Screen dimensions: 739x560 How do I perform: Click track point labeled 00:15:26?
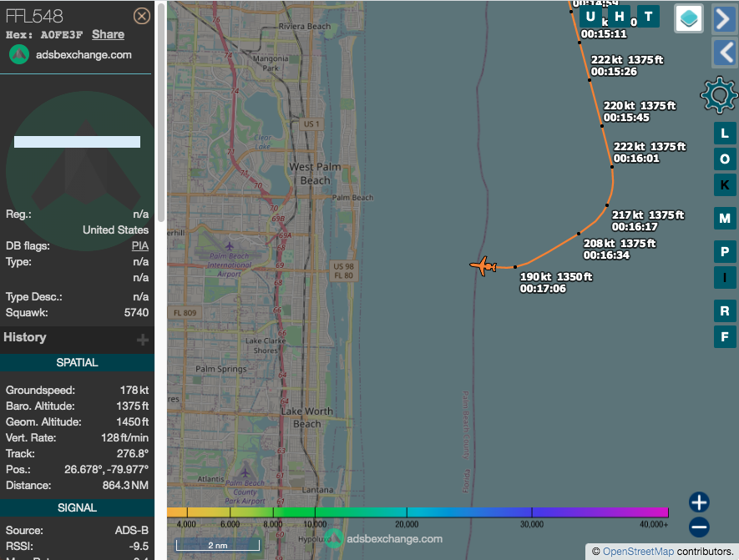[x=590, y=80]
